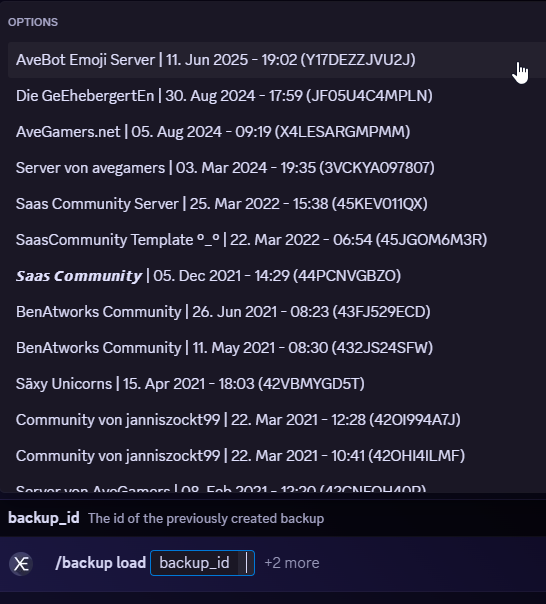Pick the AveGamers.net backup X4LESARGMPMM
This screenshot has width=546, height=604.
click(277, 132)
